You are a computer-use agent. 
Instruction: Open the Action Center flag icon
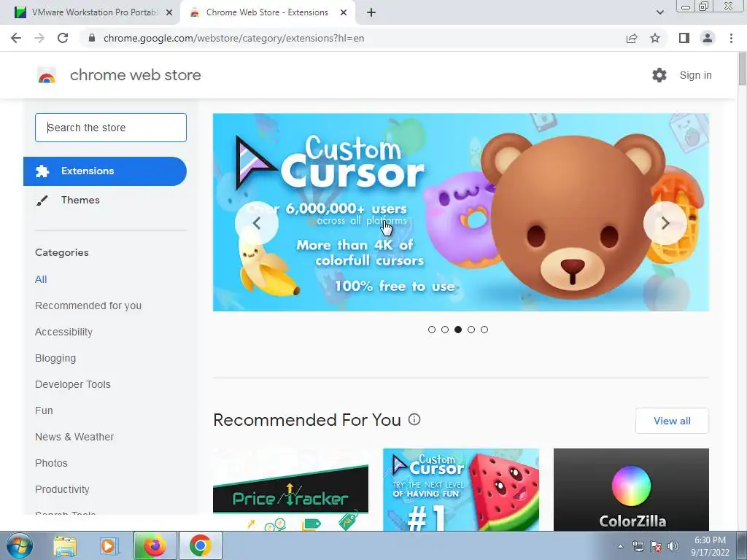(656, 546)
